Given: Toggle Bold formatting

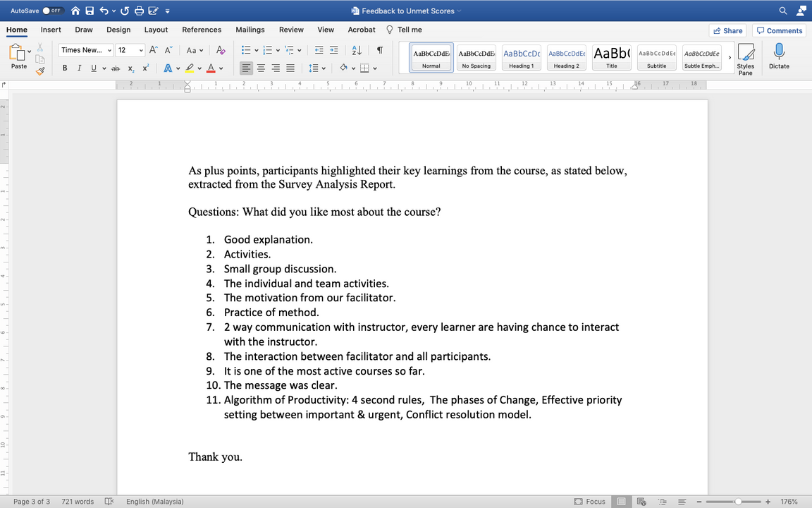Looking at the screenshot, I should pos(65,68).
